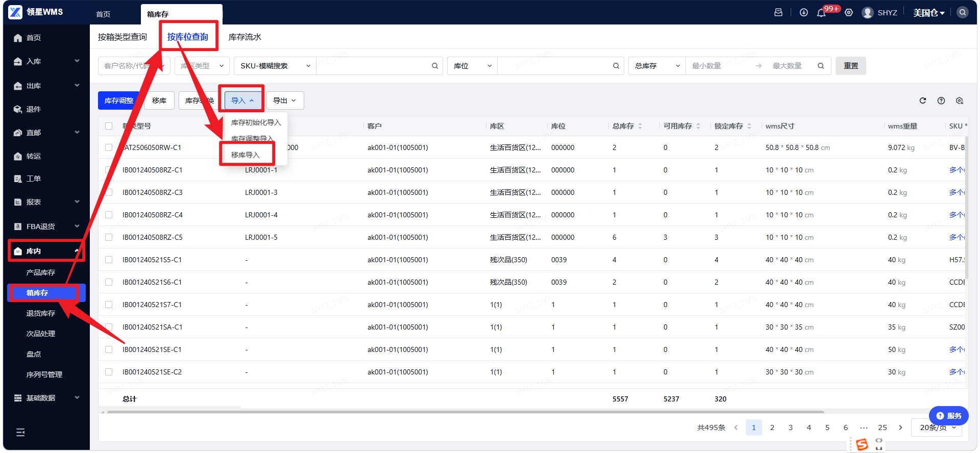Open the 美国仓 warehouse switcher
This screenshot has width=980, height=453.
pyautogui.click(x=929, y=13)
